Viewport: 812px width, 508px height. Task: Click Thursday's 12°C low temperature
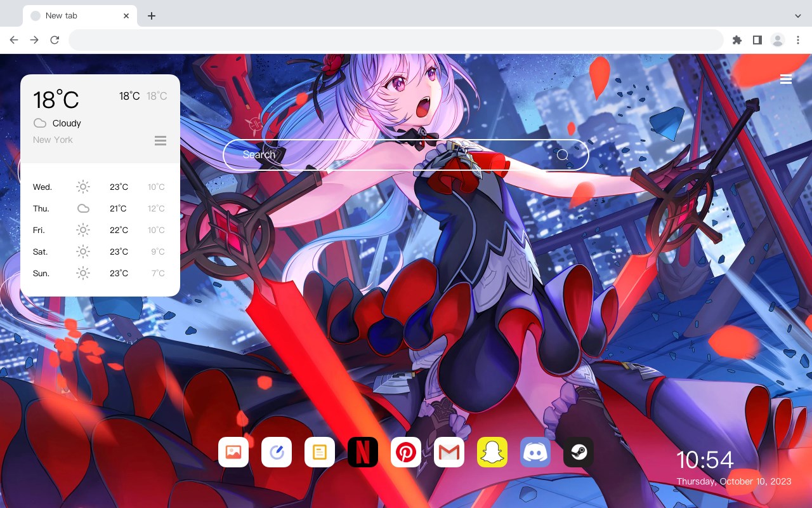(x=156, y=209)
